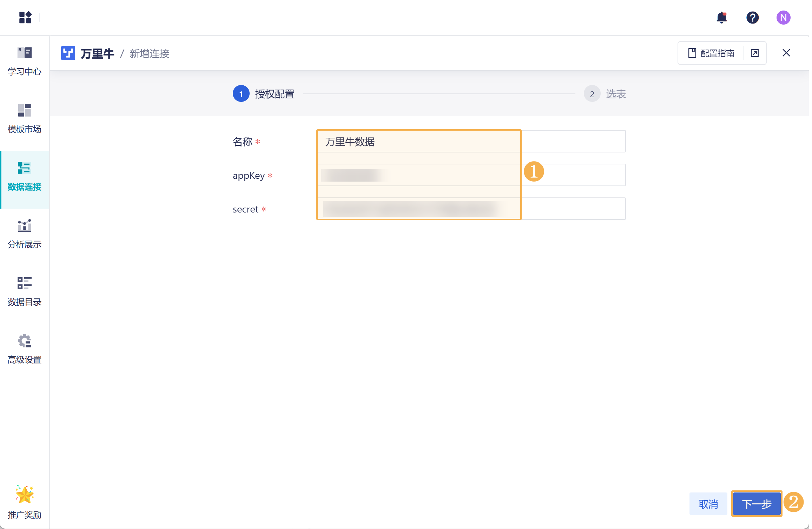Image resolution: width=812 pixels, height=529 pixels.
Task: Open the user avatar N menu
Action: coord(783,18)
